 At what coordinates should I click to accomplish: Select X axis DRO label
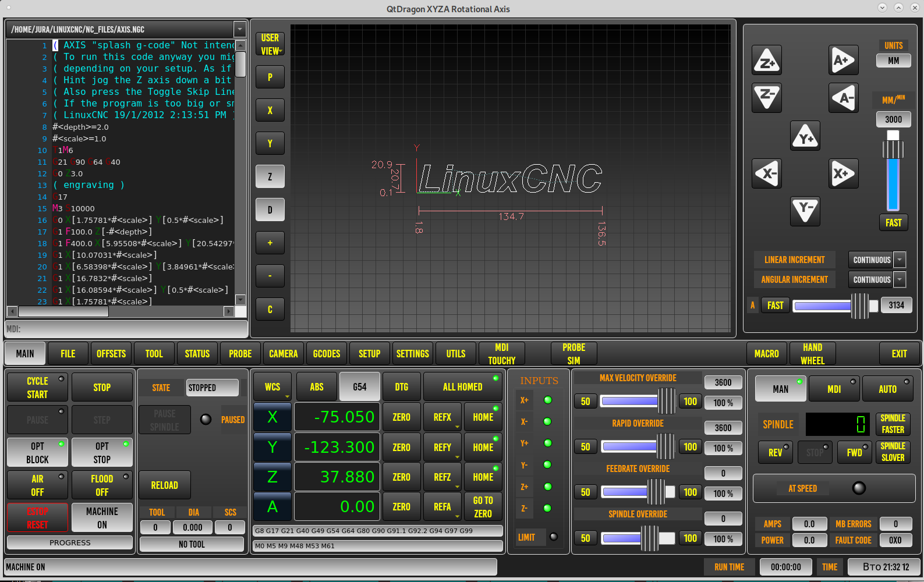click(x=272, y=417)
